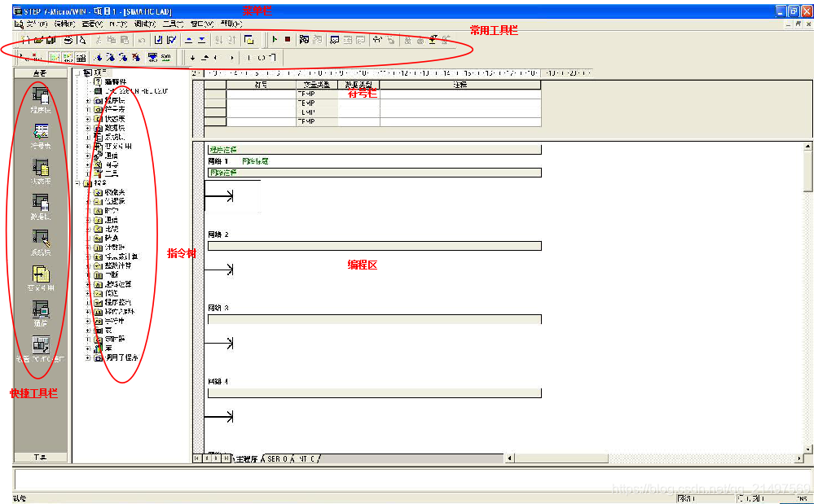Screen dimensions: 818x504
Task: Click the Print icon in the toolbar
Action: click(68, 40)
